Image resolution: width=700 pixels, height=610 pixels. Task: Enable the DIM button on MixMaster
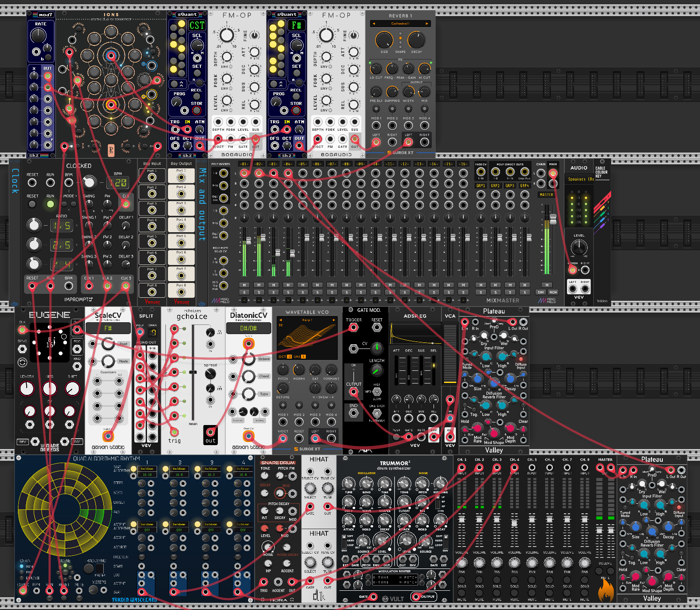[x=541, y=292]
